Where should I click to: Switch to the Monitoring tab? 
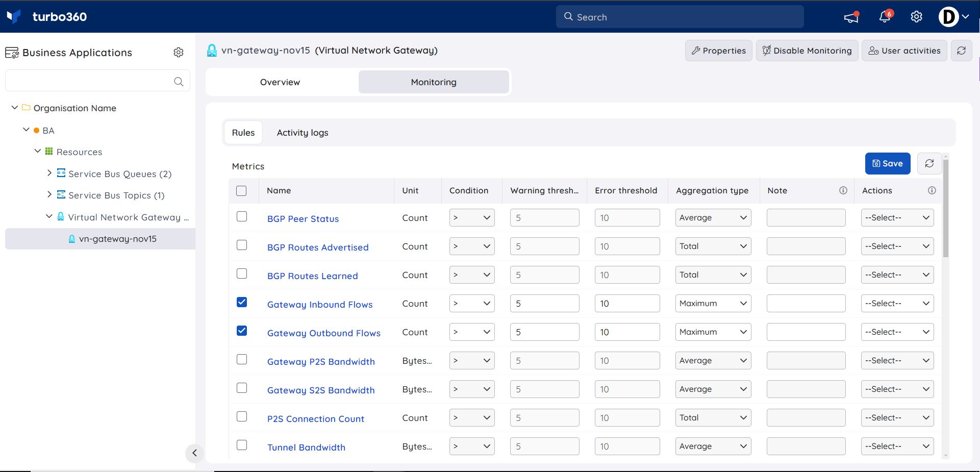coord(434,82)
